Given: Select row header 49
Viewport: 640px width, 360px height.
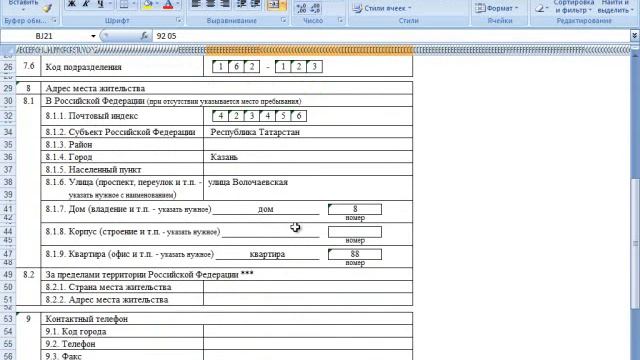Looking at the screenshot, I should [8, 274].
